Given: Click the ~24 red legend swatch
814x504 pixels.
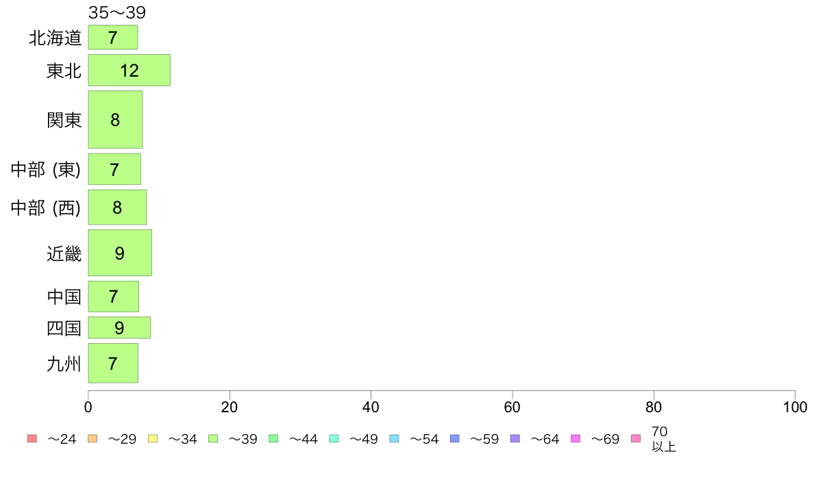Looking at the screenshot, I should [32, 438].
